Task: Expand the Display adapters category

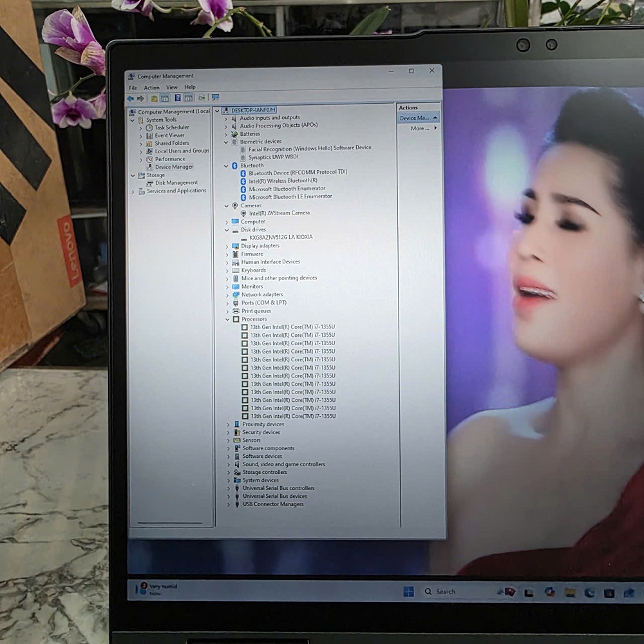Action: click(227, 246)
